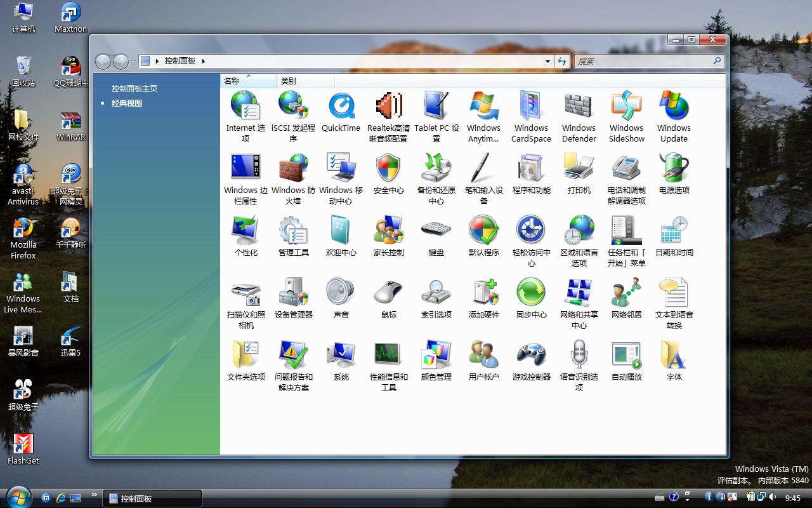This screenshot has width=812, height=508.
Task: Open 文件夹选项 icon
Action: (x=246, y=360)
